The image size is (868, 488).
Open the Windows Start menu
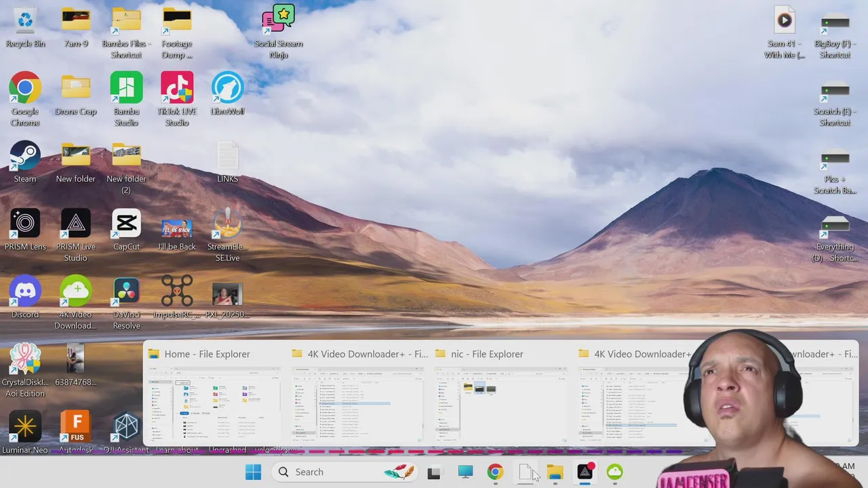[254, 472]
